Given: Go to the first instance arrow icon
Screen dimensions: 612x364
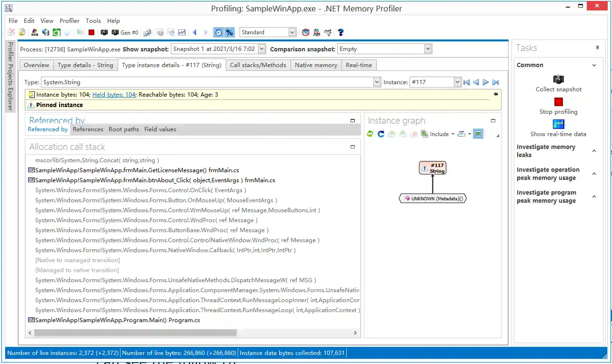Looking at the screenshot, I should click(x=466, y=82).
